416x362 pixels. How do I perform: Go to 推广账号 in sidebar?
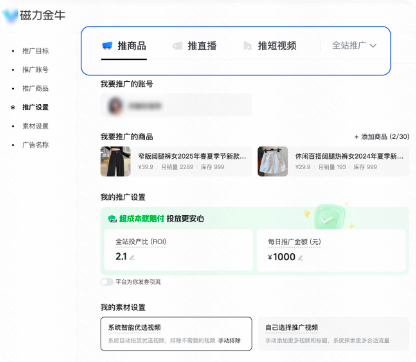[x=35, y=70]
